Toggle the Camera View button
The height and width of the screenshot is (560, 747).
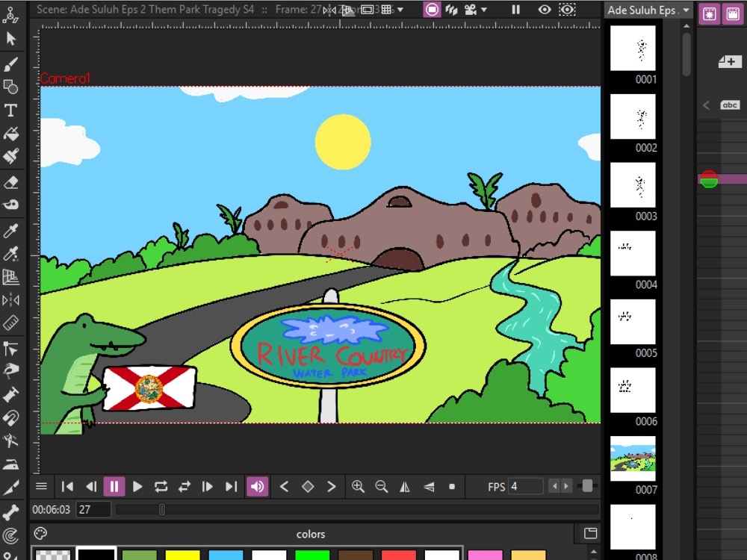[x=471, y=10]
